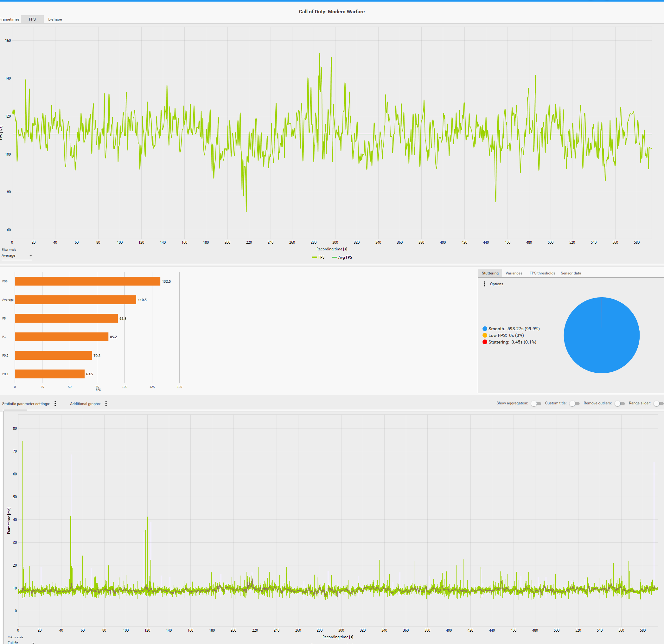This screenshot has height=644, width=664.
Task: Click the red Stuttering legend dot
Action: (x=485, y=342)
